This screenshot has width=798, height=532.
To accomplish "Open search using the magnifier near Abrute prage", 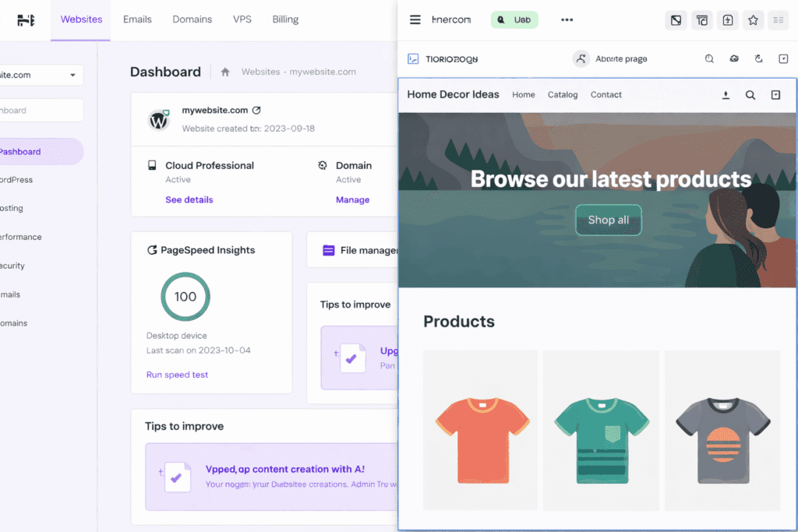I will 709,58.
